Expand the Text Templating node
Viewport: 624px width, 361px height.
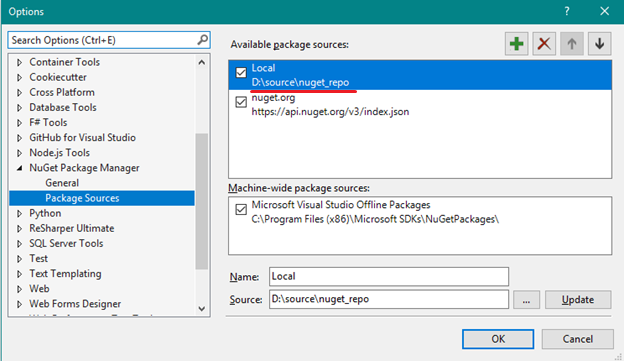pos(19,274)
